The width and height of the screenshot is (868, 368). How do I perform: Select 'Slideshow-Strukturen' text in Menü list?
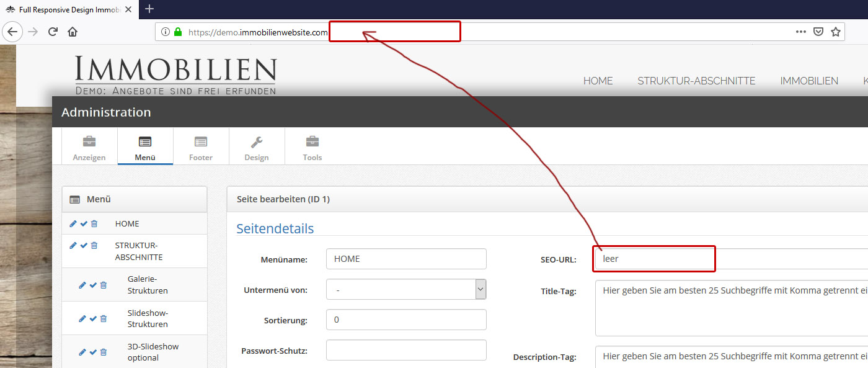pos(148,318)
